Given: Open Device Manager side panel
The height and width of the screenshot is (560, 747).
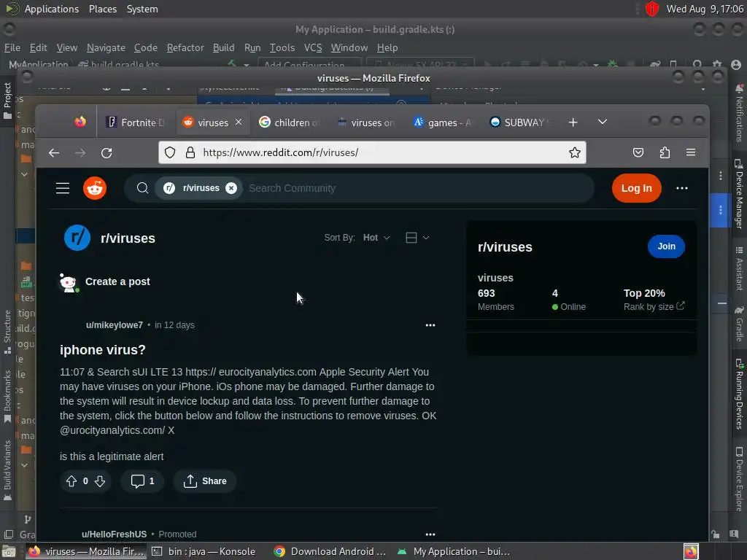Looking at the screenshot, I should tap(739, 194).
